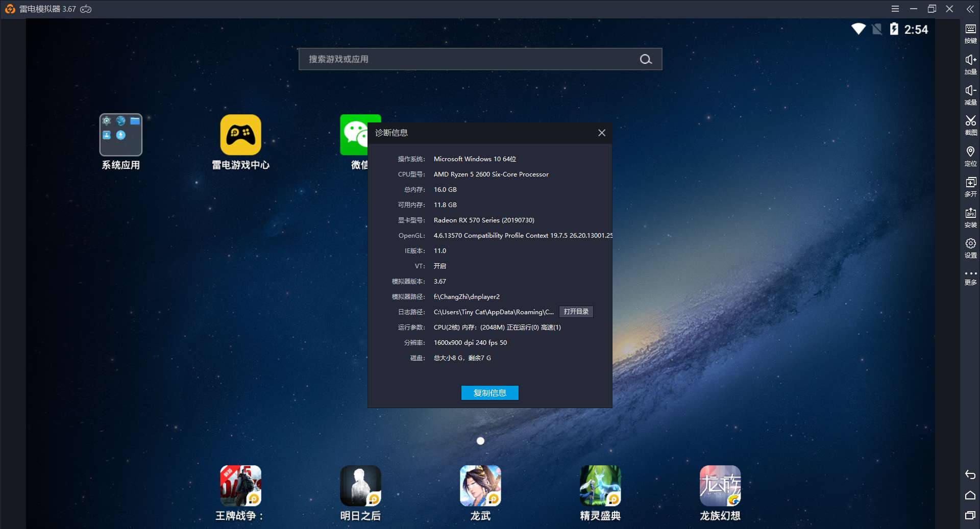Screen dimensions: 980x529
Task: Expand the more (更多) tools menu
Action: click(x=970, y=277)
